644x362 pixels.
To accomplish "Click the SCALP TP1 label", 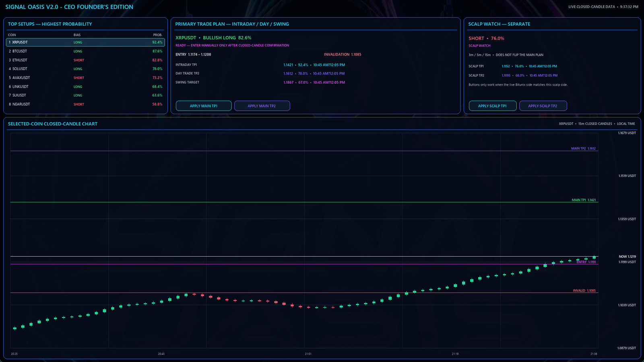I will coord(476,66).
